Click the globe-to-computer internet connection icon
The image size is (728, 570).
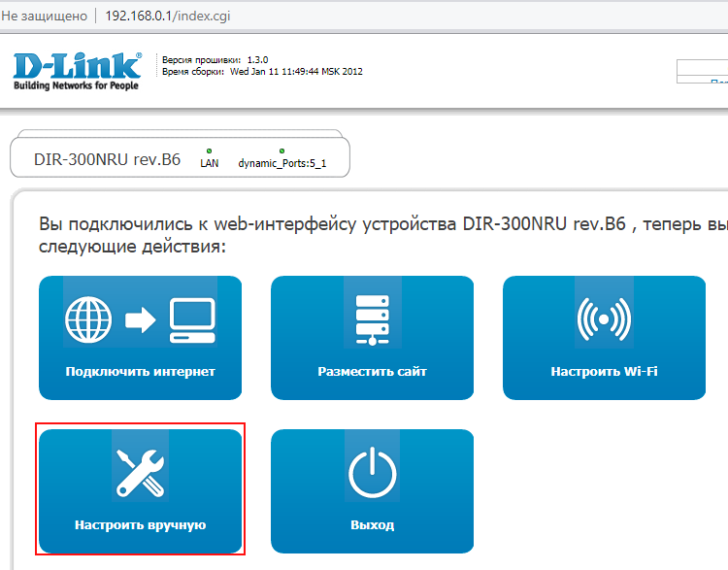[x=140, y=320]
